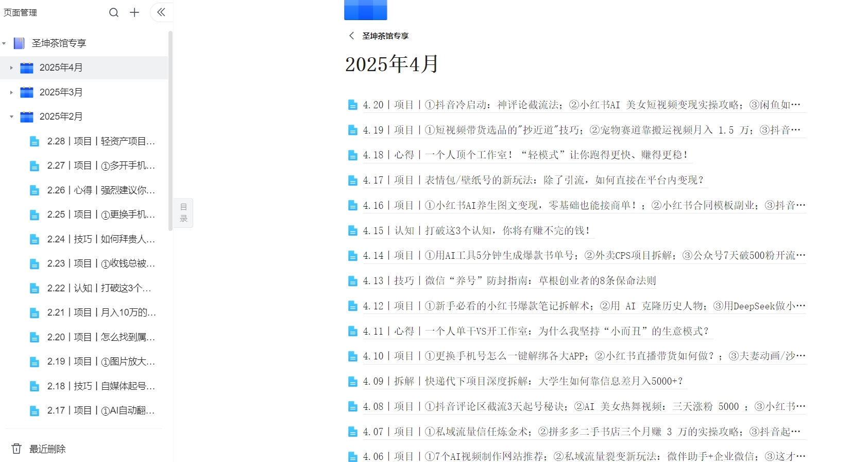Screen dimensions: 868x462
Task: Click the document icon beside 2.21 entry
Action: click(x=35, y=313)
